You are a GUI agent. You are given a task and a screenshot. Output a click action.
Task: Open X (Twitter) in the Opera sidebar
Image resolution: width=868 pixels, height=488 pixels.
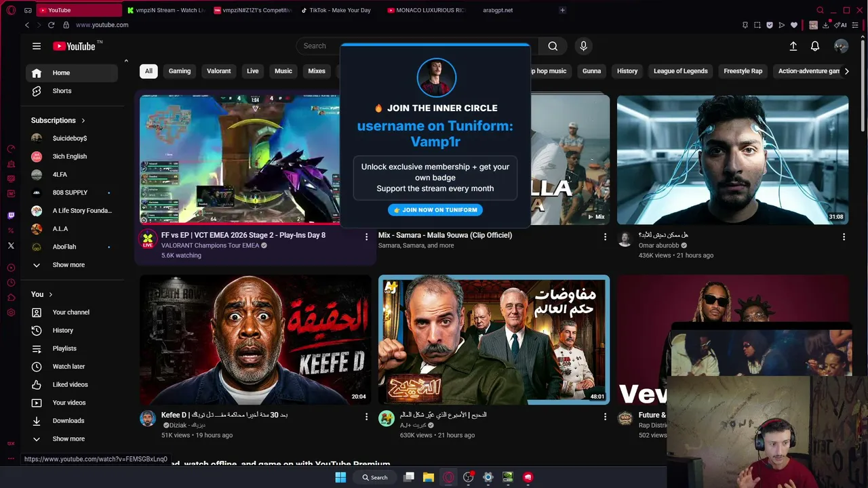pyautogui.click(x=11, y=245)
